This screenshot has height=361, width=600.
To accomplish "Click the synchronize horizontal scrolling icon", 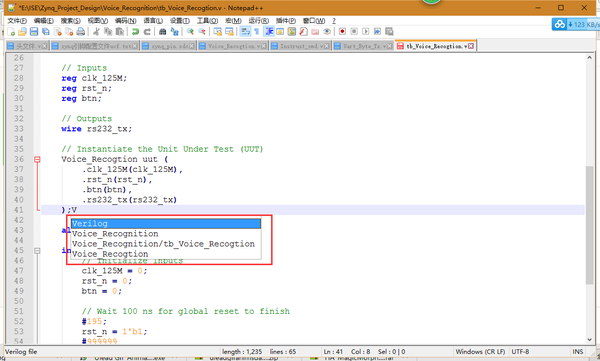I will 229,32.
